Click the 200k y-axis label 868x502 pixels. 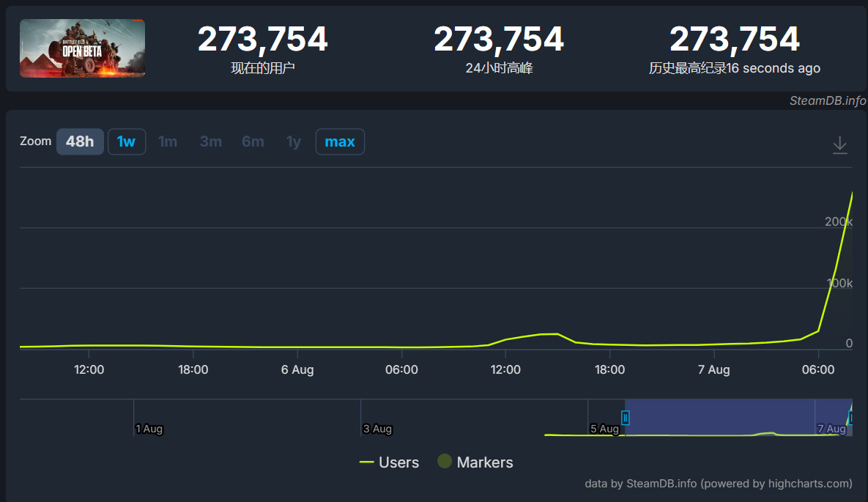coord(838,221)
